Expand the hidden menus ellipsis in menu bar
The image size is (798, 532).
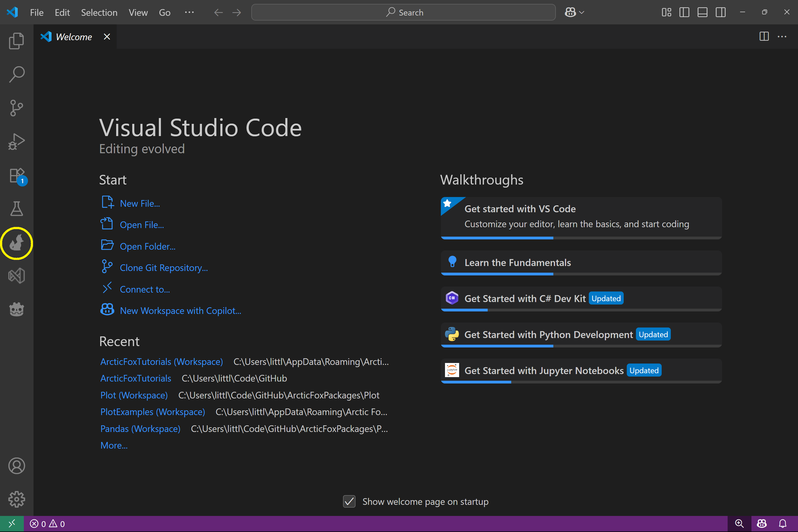189,12
